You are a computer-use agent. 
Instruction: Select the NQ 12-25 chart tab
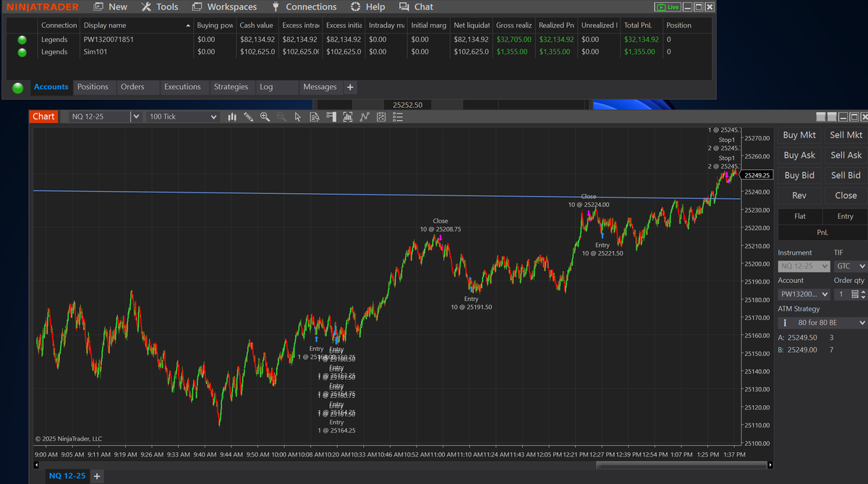(x=67, y=476)
